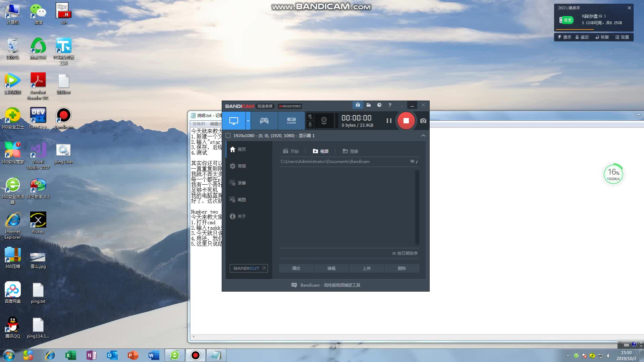Switch to game recording mode
This screenshot has width=644, height=362.
tap(264, 121)
